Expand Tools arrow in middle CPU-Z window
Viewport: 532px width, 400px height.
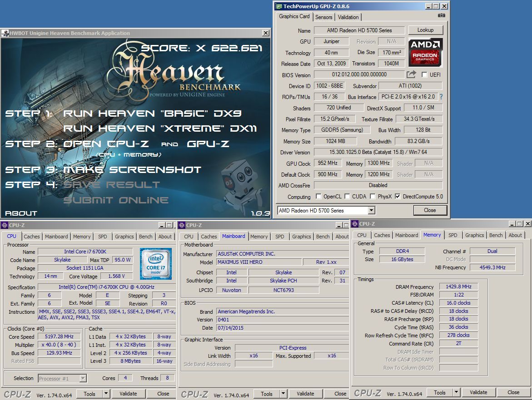click(x=283, y=394)
